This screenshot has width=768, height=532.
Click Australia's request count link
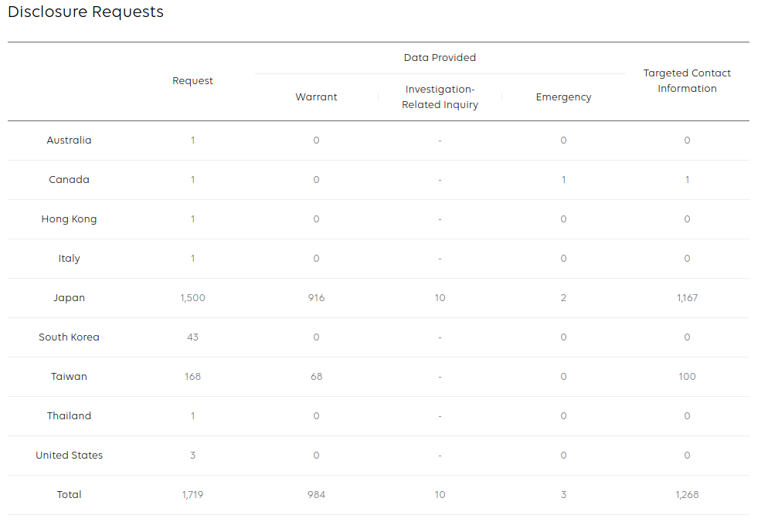[x=193, y=141]
